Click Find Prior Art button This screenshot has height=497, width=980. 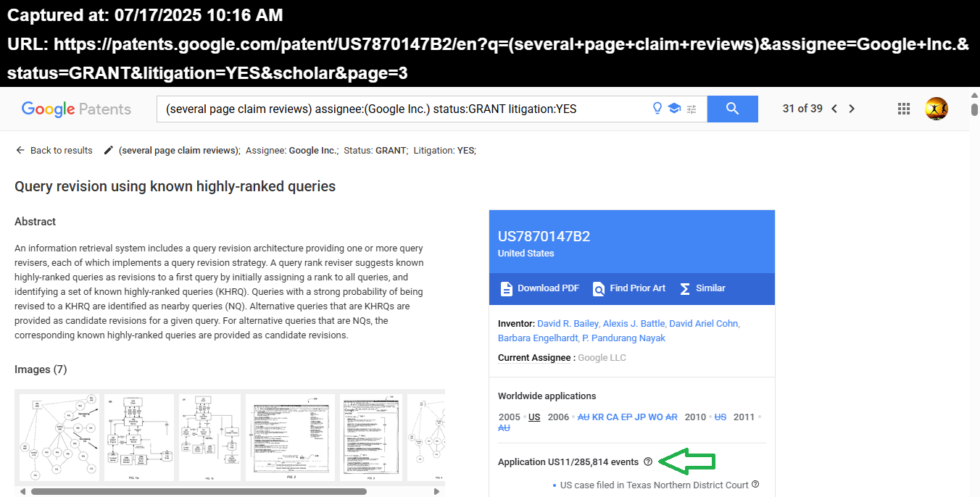click(629, 288)
